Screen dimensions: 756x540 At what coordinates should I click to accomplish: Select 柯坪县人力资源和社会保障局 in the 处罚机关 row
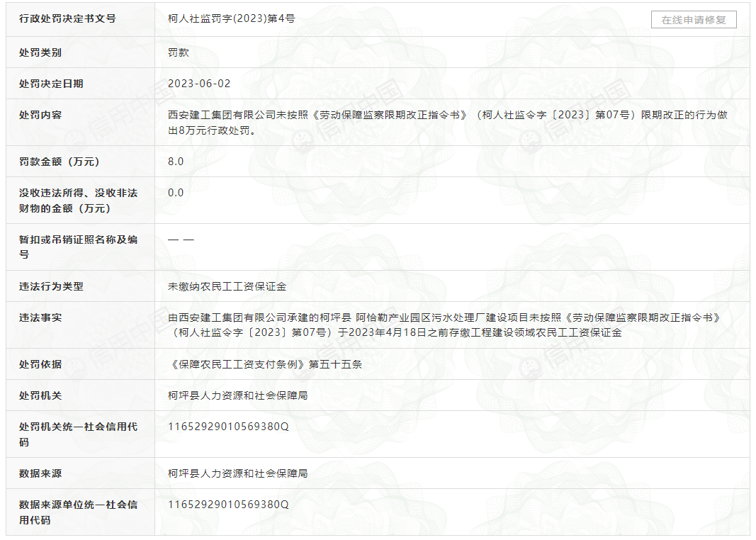click(237, 395)
